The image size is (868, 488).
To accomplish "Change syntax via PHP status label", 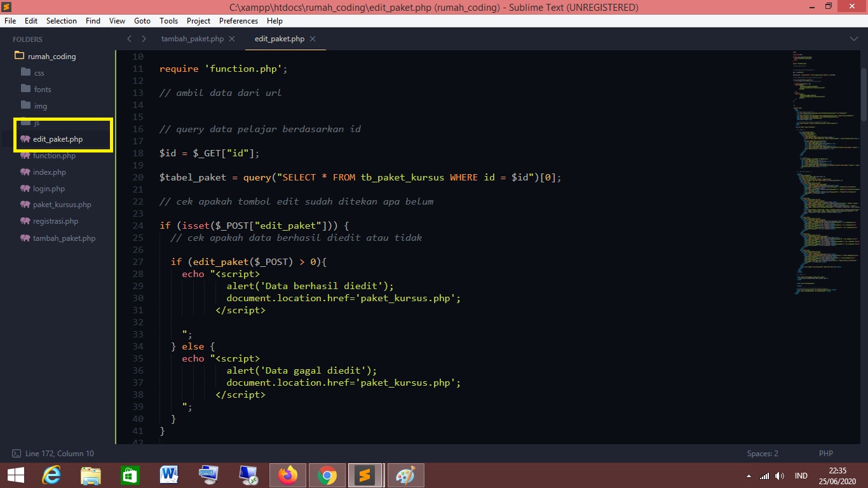I will coord(825,454).
